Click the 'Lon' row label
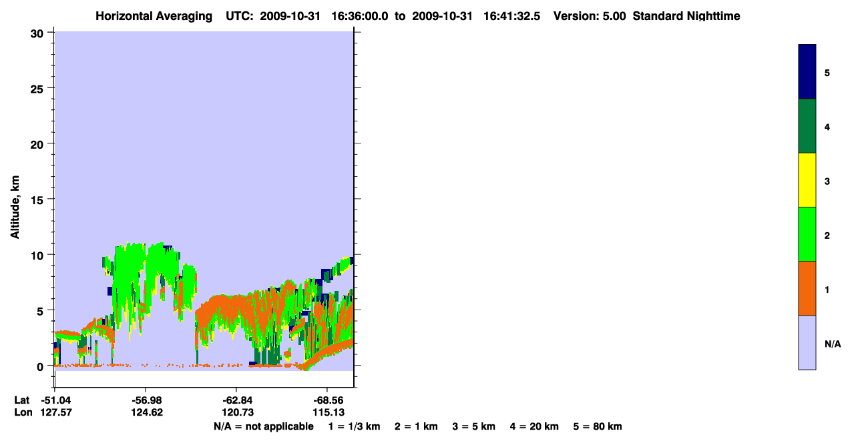This screenshot has width=868, height=445. point(23,412)
